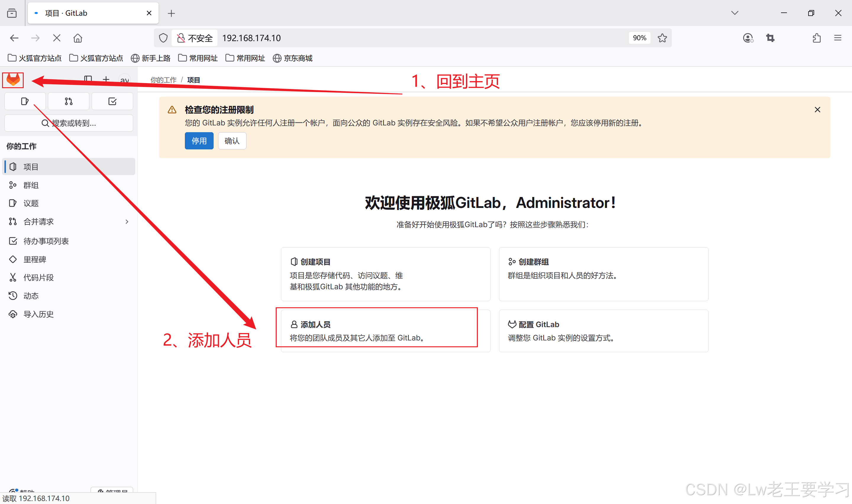Open the merge requests shortcut icon
The height and width of the screenshot is (504, 852).
click(x=69, y=101)
